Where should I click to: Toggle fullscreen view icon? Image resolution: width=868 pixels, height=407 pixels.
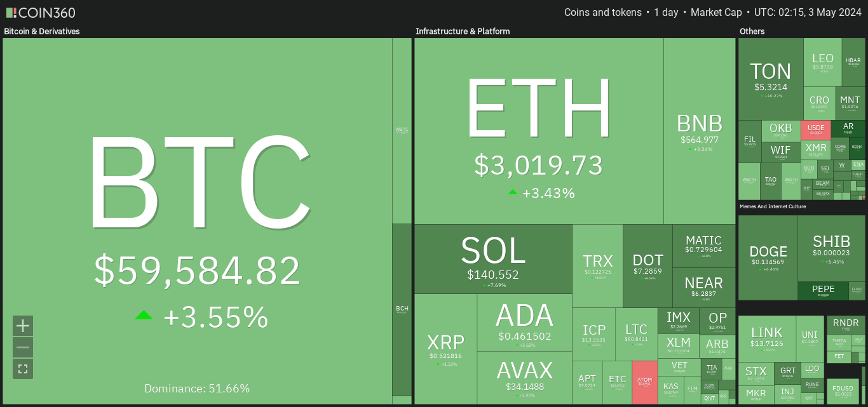pos(23,369)
